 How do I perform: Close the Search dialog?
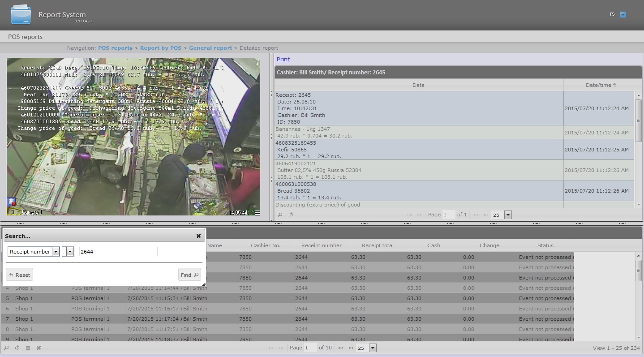point(198,236)
